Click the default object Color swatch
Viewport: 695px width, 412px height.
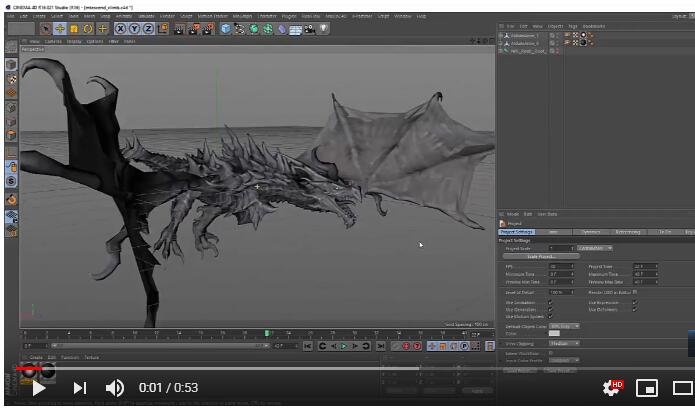pos(554,334)
